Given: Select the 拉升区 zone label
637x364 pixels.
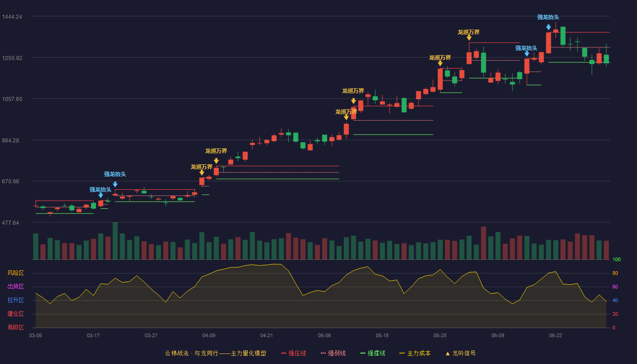Looking at the screenshot, I should [x=16, y=300].
